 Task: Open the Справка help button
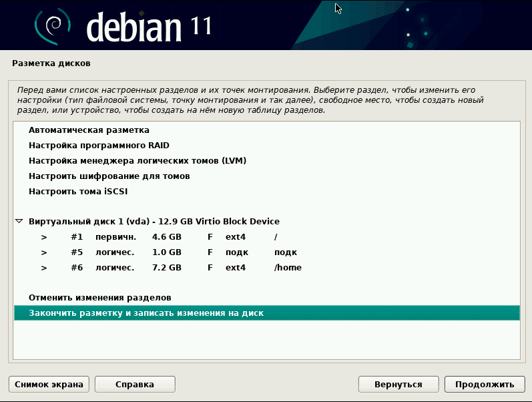[135, 385]
